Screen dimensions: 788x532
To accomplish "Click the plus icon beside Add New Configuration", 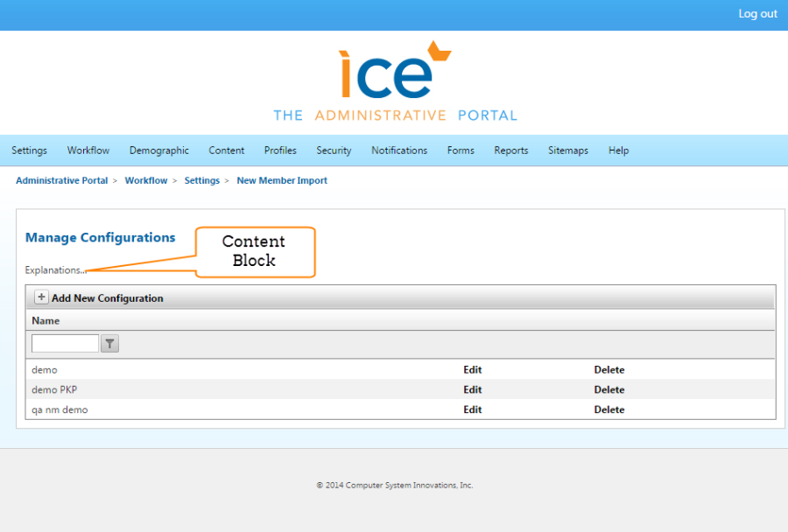I will click(x=41, y=297).
